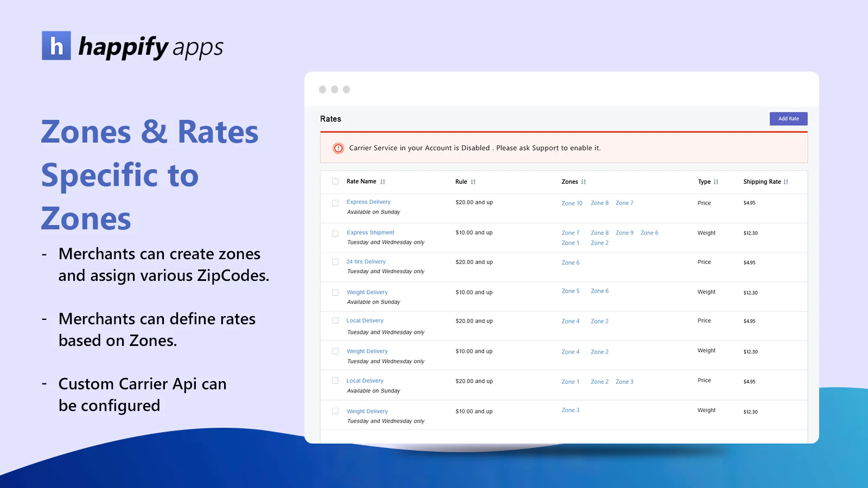
Task: Open the Express Delivery rate link
Action: 368,202
